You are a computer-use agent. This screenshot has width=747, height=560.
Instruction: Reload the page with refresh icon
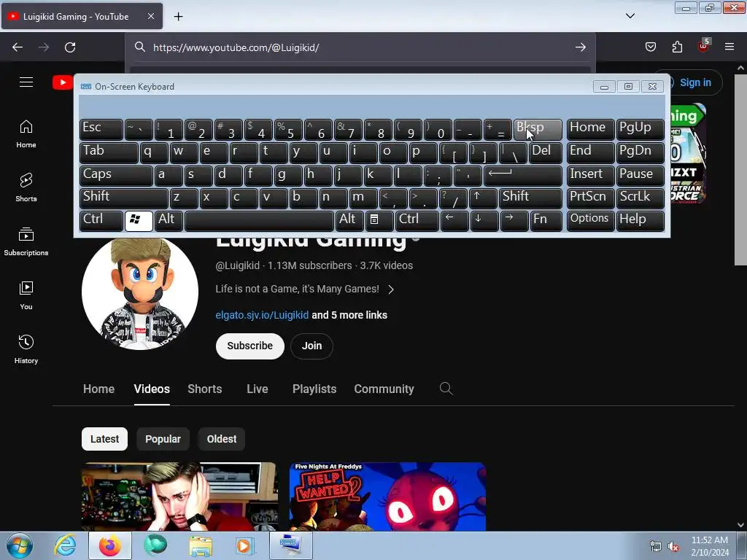tap(70, 47)
